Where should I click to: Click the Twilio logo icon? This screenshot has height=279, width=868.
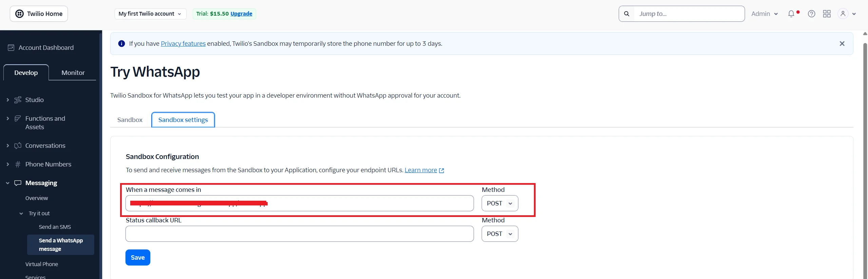pyautogui.click(x=20, y=14)
